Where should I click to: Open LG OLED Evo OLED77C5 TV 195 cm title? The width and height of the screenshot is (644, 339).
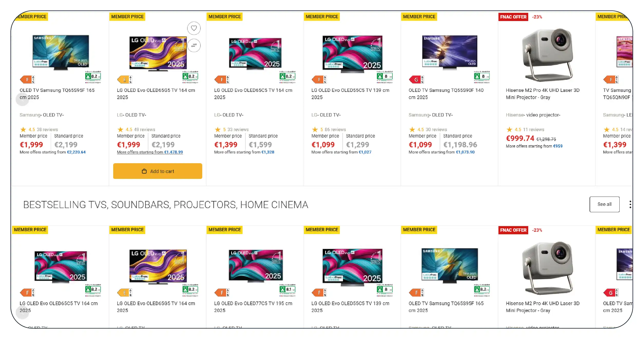point(253,307)
